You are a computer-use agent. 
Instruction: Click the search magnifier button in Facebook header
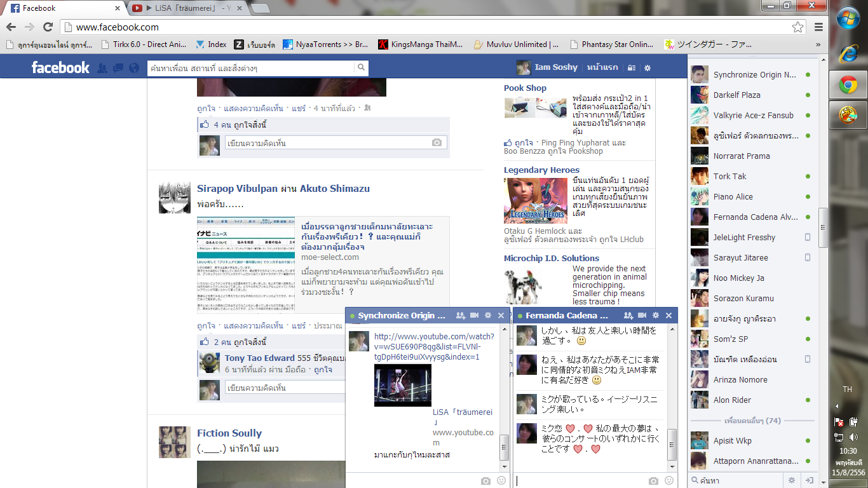pyautogui.click(x=361, y=67)
